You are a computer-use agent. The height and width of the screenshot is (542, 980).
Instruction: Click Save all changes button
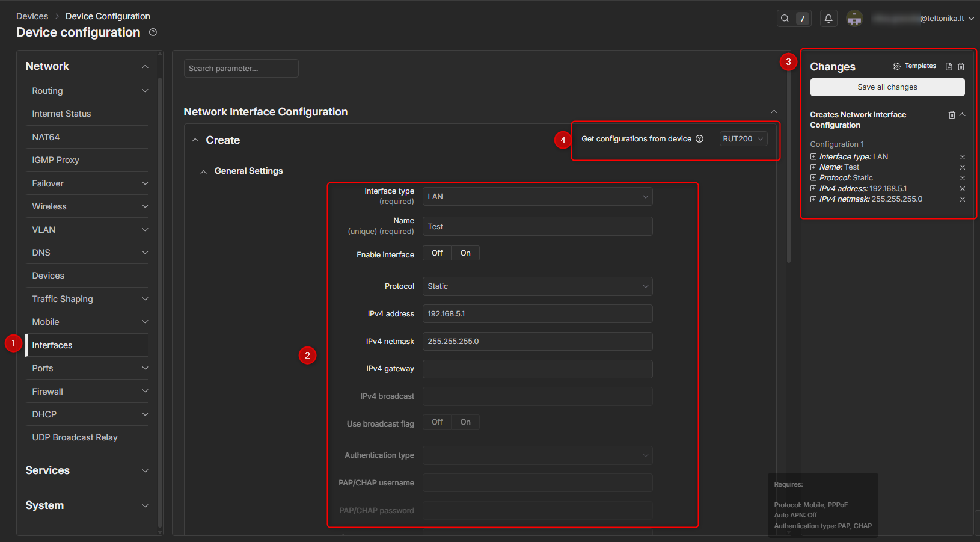[x=887, y=87]
